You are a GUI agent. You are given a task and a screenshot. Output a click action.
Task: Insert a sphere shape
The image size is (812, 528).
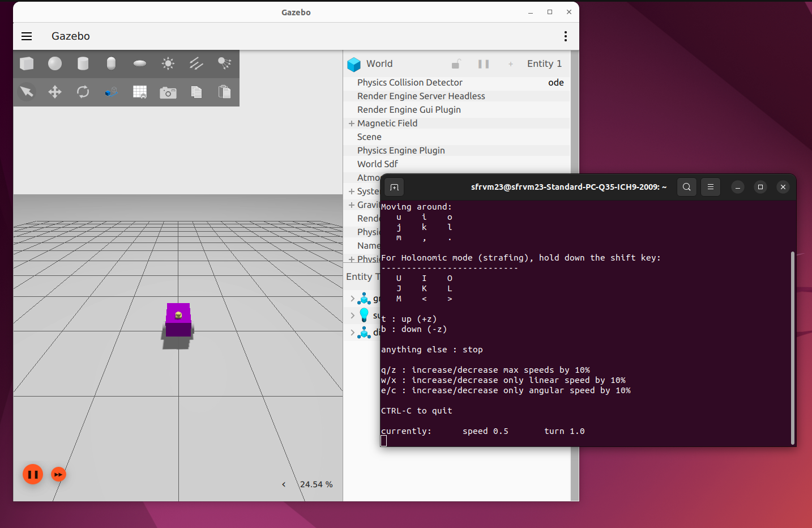pyautogui.click(x=55, y=63)
